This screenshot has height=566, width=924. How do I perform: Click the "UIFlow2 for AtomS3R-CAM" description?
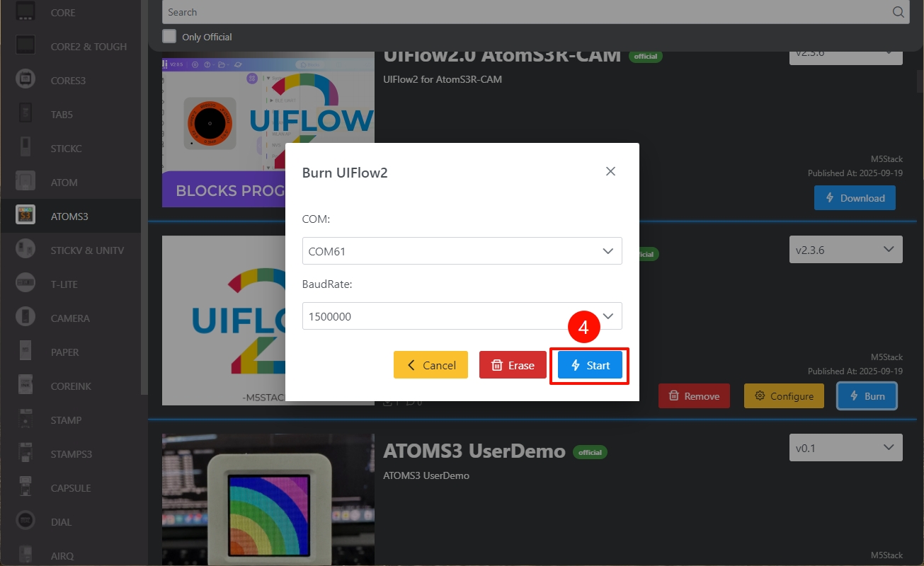point(443,79)
